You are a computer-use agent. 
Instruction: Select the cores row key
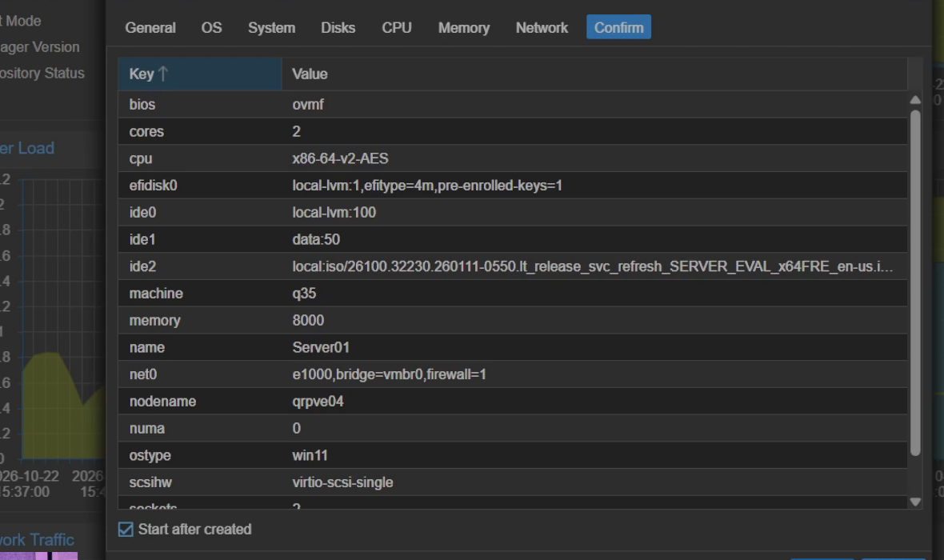pyautogui.click(x=146, y=131)
